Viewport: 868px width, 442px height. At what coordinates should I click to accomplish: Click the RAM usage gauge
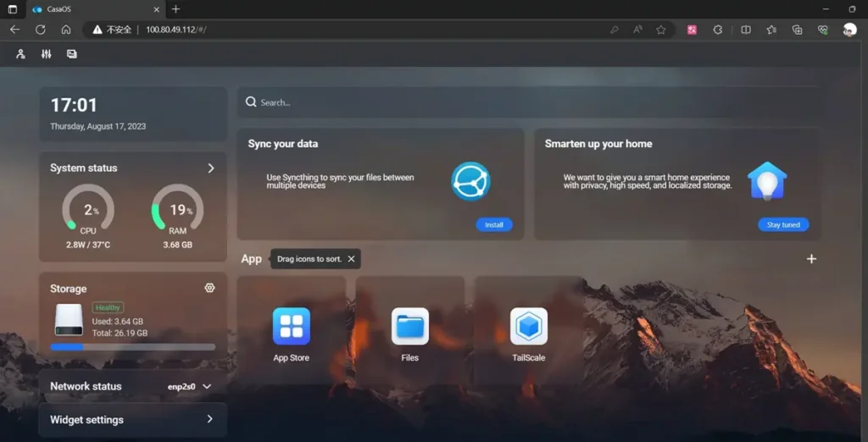178,210
